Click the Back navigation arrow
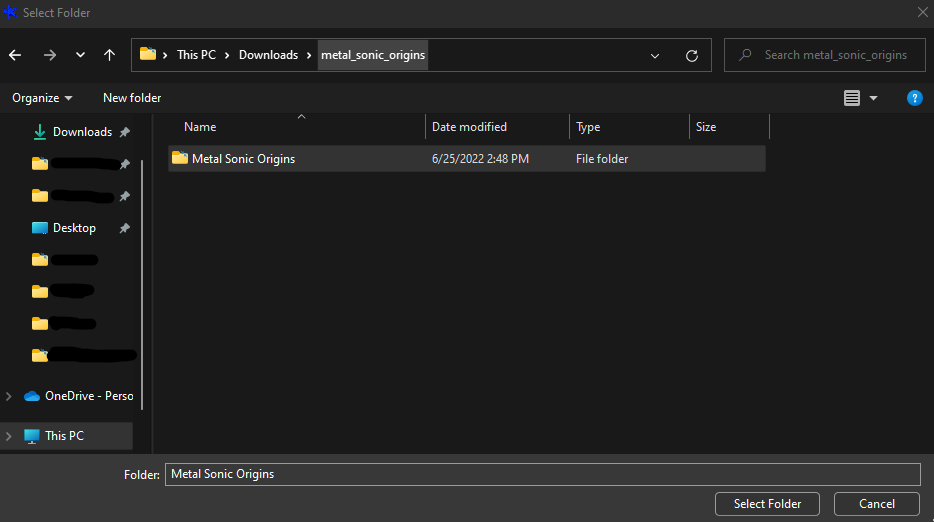934x522 pixels. tap(15, 55)
